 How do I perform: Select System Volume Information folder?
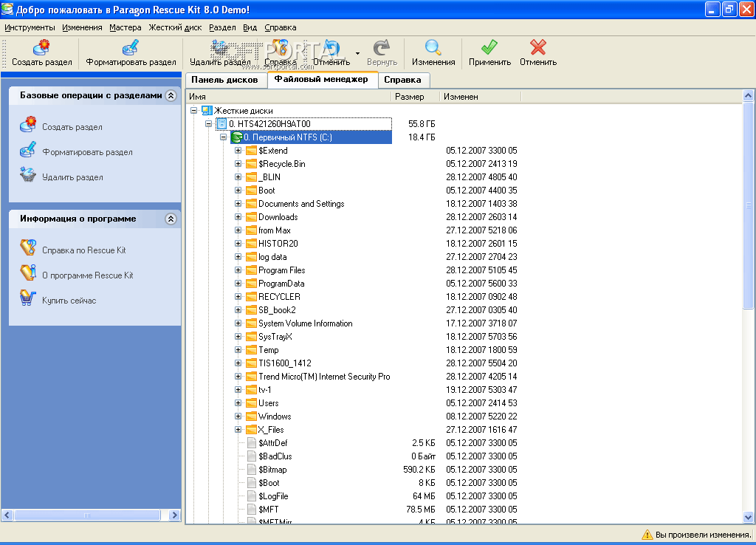305,323
